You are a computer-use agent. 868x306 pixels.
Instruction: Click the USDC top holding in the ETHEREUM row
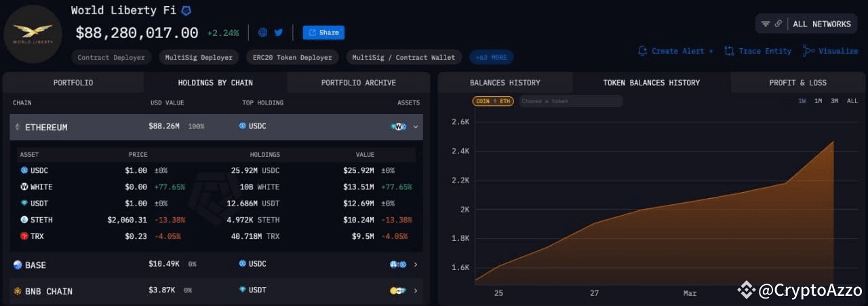tap(253, 127)
